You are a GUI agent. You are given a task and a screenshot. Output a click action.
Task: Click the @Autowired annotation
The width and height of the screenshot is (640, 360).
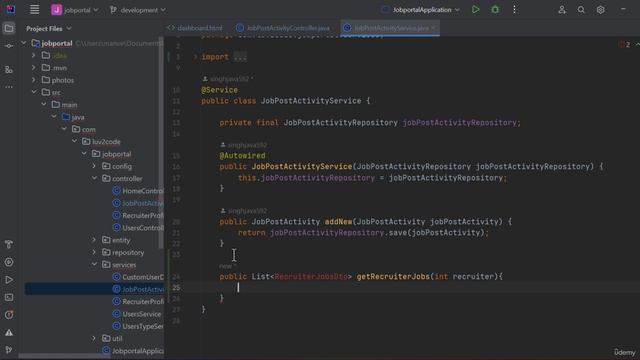[x=242, y=156]
